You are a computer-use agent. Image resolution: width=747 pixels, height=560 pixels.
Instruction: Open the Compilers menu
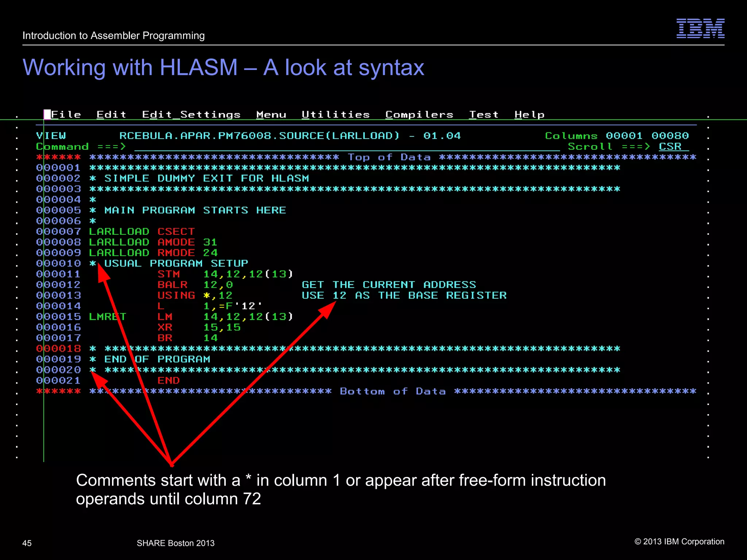419,114
